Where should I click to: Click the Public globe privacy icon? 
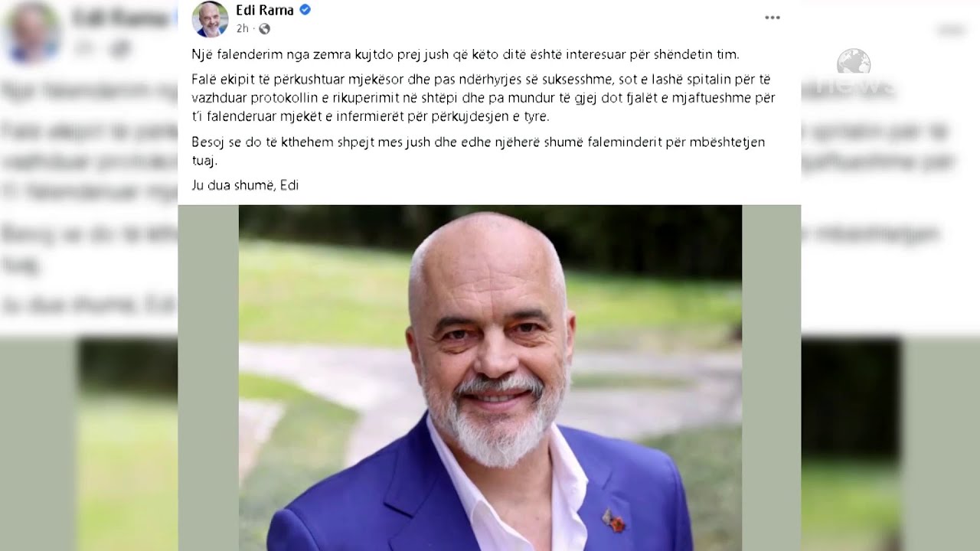[264, 29]
